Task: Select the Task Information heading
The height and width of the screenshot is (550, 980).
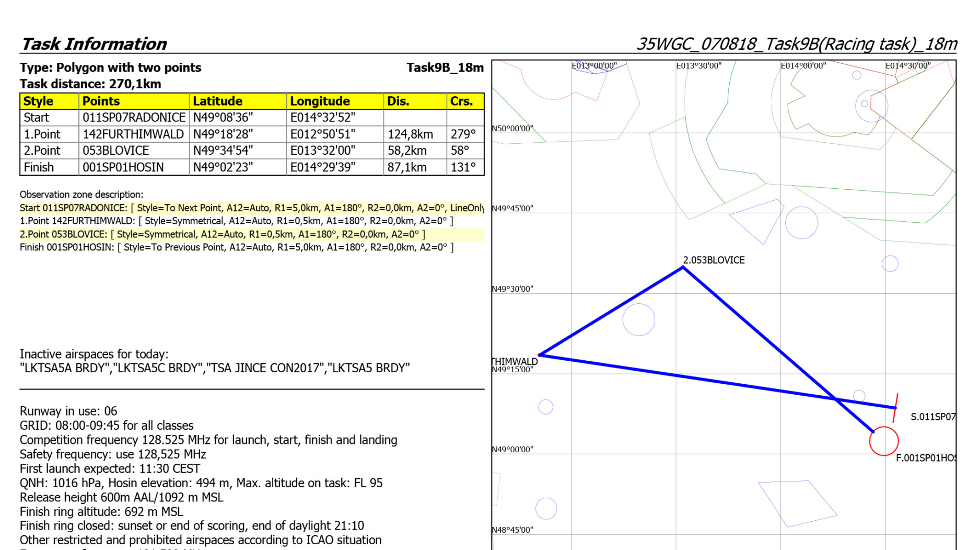Action: (x=94, y=44)
